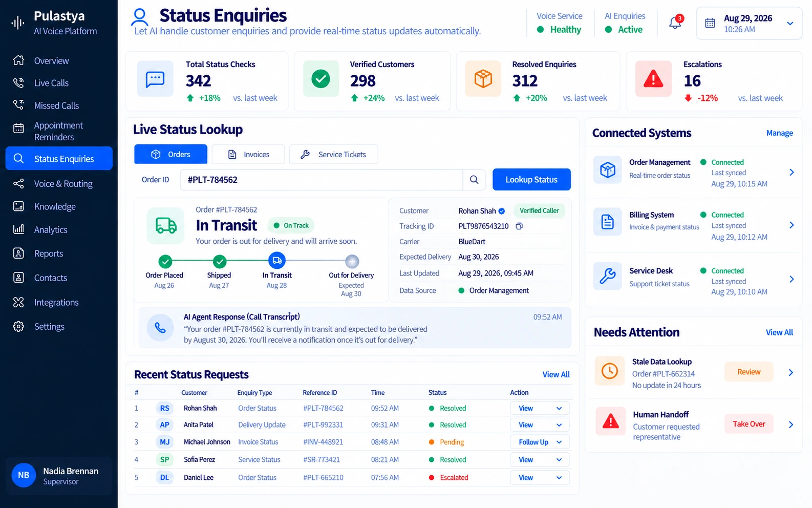The width and height of the screenshot is (812, 508).
Task: Take Over the Human Handoff call
Action: (x=749, y=424)
